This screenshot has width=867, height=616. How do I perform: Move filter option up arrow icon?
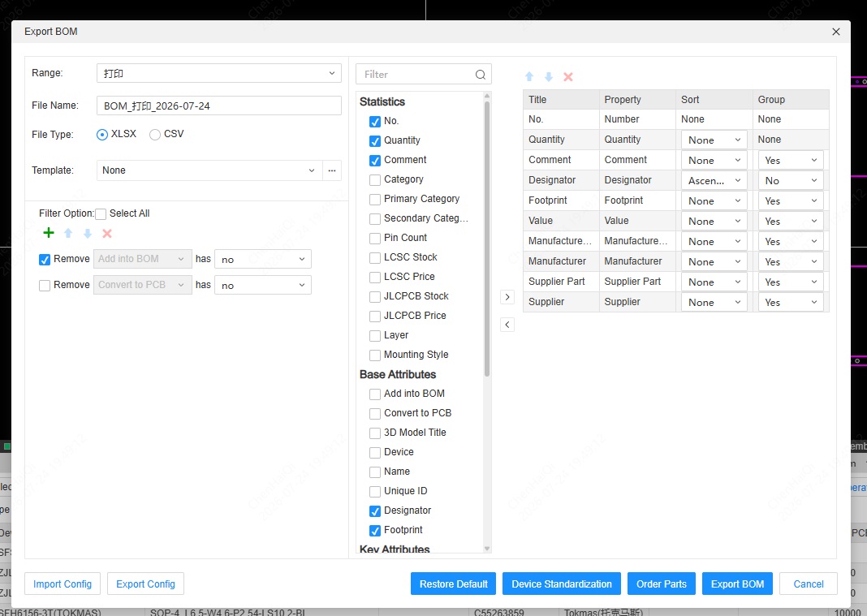click(68, 234)
